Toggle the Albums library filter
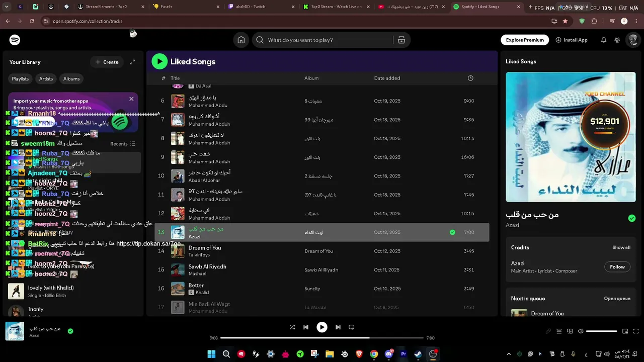 coord(71,79)
